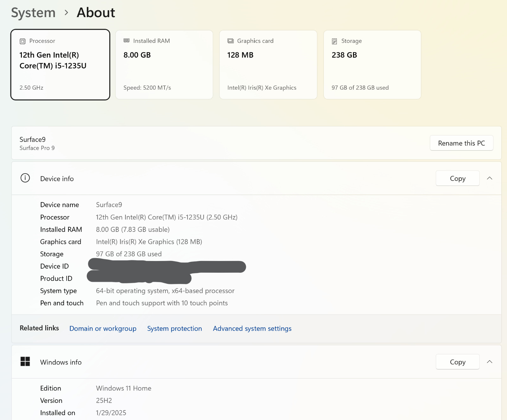Screen dimensions: 507x420
Task: Select the Installed RAM summary card
Action: (164, 65)
